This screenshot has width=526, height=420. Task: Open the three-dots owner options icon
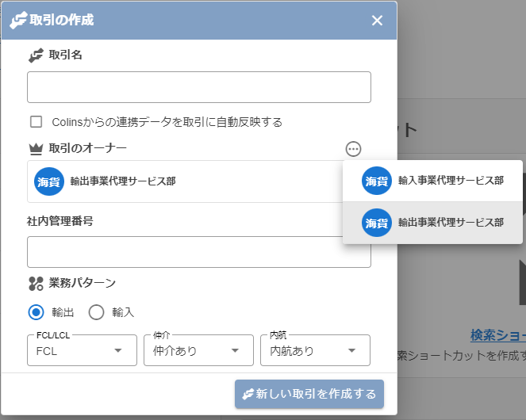point(354,148)
